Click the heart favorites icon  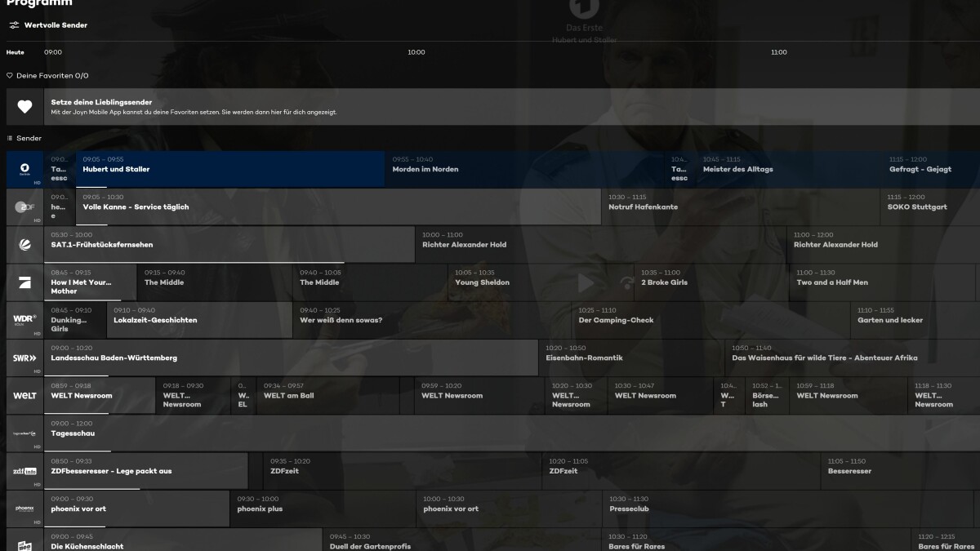(24, 107)
